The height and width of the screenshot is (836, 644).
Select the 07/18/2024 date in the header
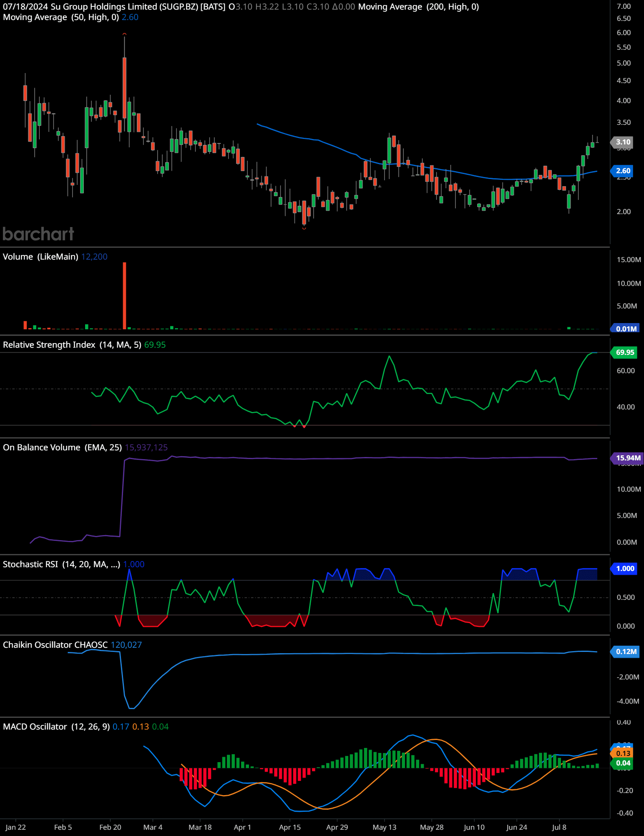(25, 7)
